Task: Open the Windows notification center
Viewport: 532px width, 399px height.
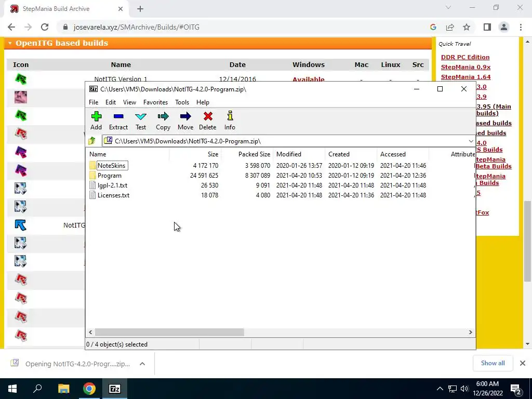Action: pos(516,389)
